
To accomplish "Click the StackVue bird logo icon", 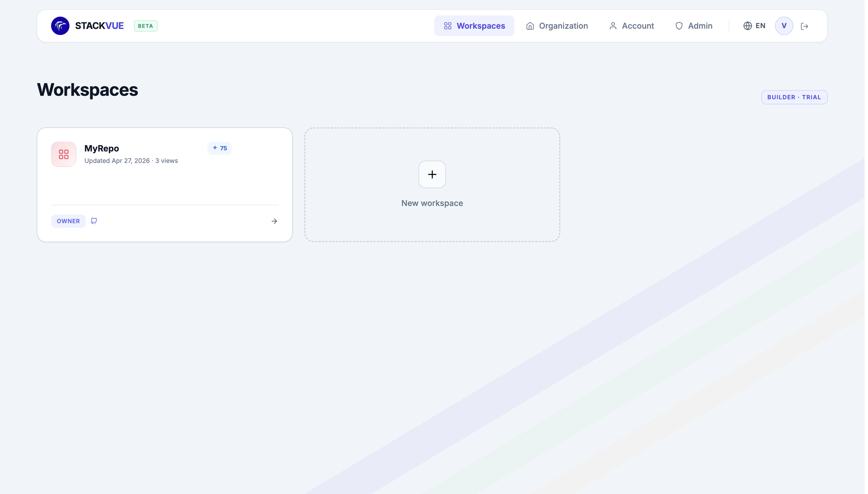I will [x=60, y=26].
